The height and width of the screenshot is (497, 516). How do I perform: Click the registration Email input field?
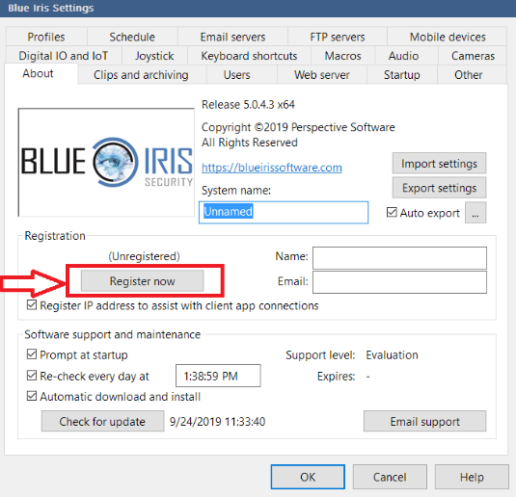[x=399, y=282]
